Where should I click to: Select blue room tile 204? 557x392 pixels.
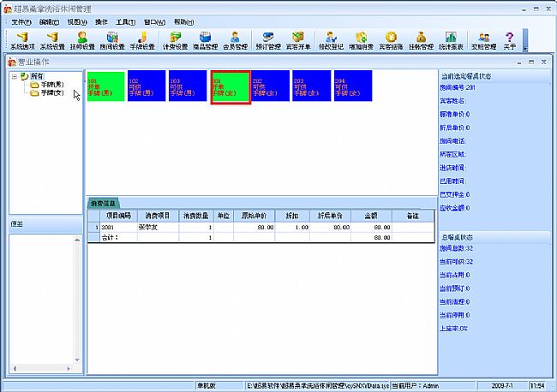pyautogui.click(x=353, y=86)
